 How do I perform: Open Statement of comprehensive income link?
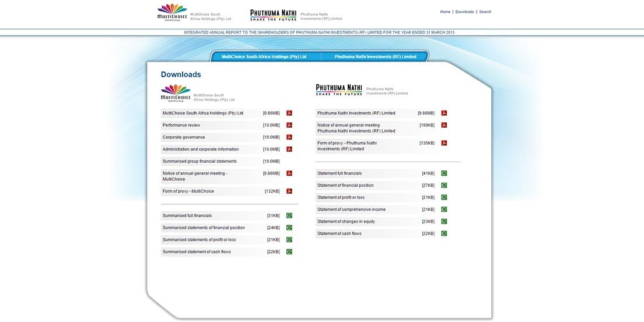point(351,210)
